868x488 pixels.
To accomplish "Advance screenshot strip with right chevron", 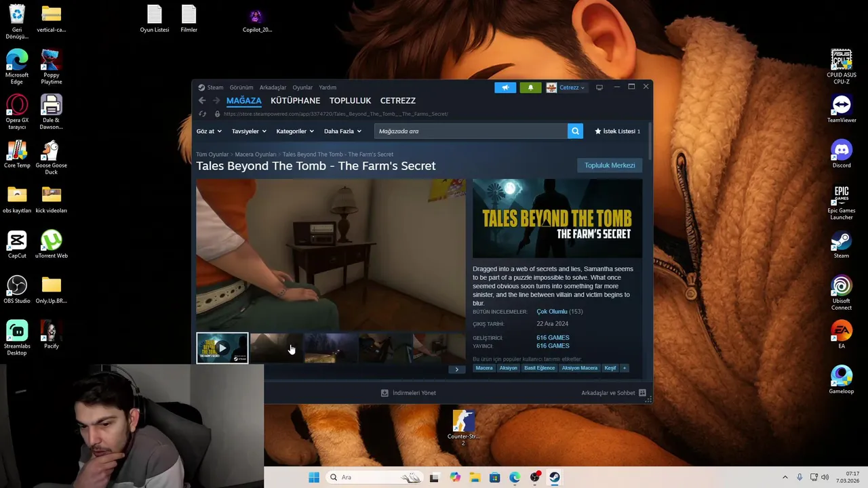I will pyautogui.click(x=456, y=369).
